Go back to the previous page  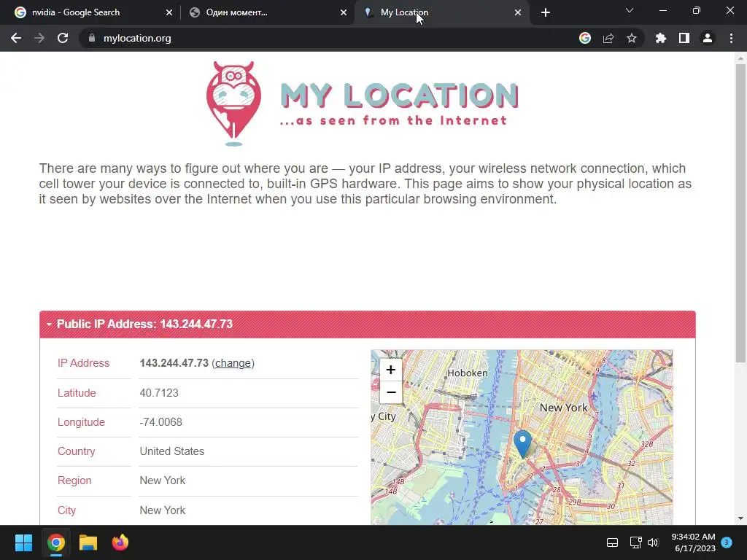16,38
